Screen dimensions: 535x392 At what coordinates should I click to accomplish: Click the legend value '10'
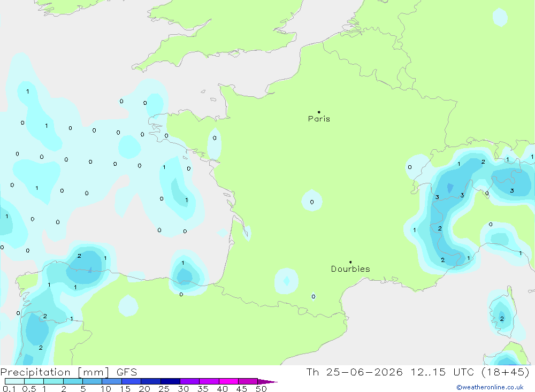[x=106, y=389]
